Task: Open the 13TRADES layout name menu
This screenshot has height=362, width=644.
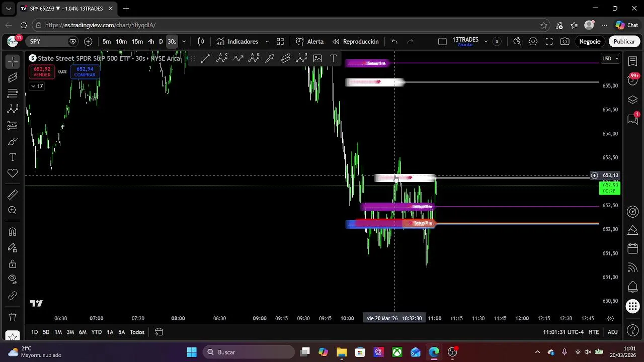Action: [x=465, y=42]
